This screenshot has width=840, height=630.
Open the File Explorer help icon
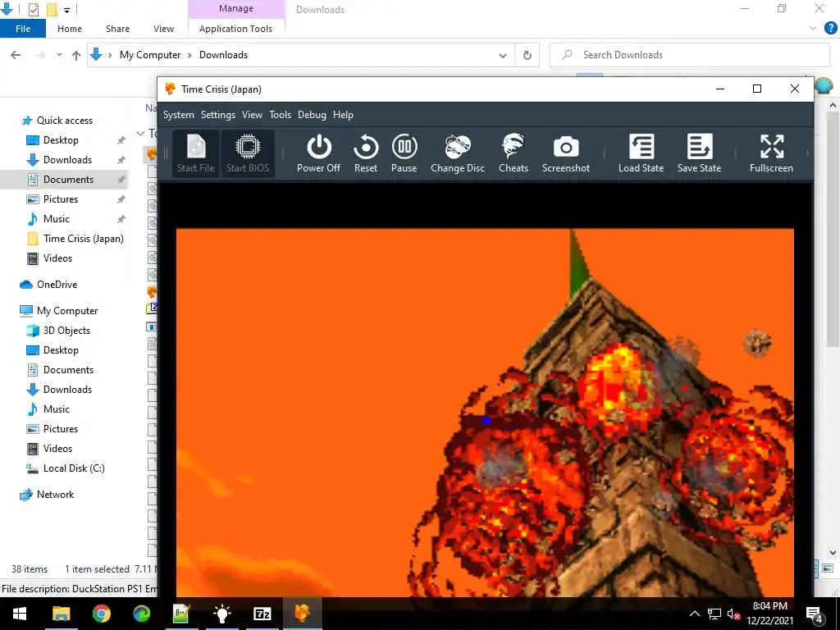tap(830, 29)
